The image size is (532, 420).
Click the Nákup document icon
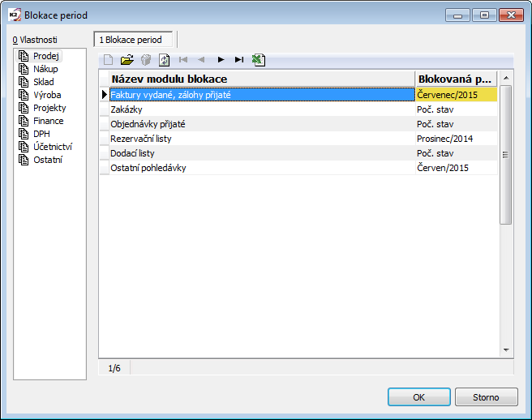24,69
